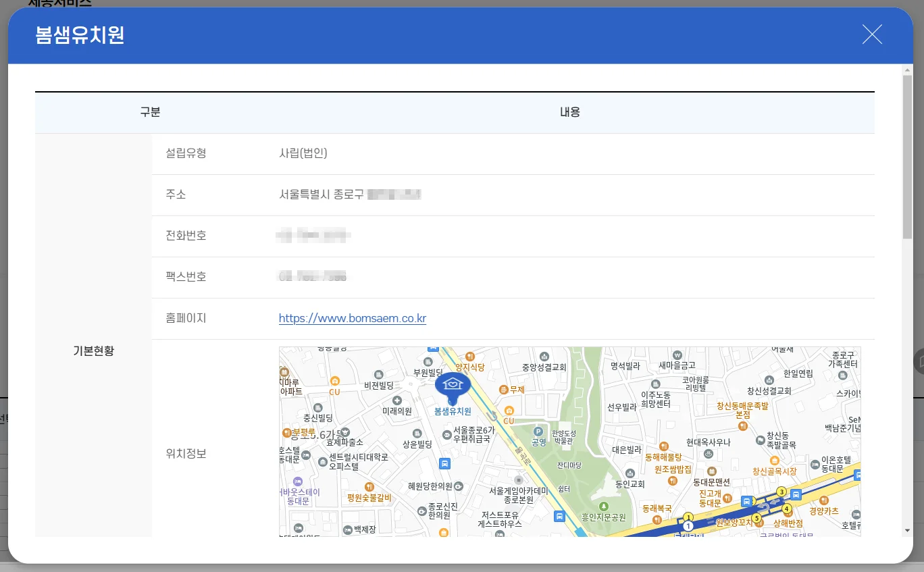924x572 pixels.
Task: Select the 기본현황 row header
Action: click(x=93, y=350)
